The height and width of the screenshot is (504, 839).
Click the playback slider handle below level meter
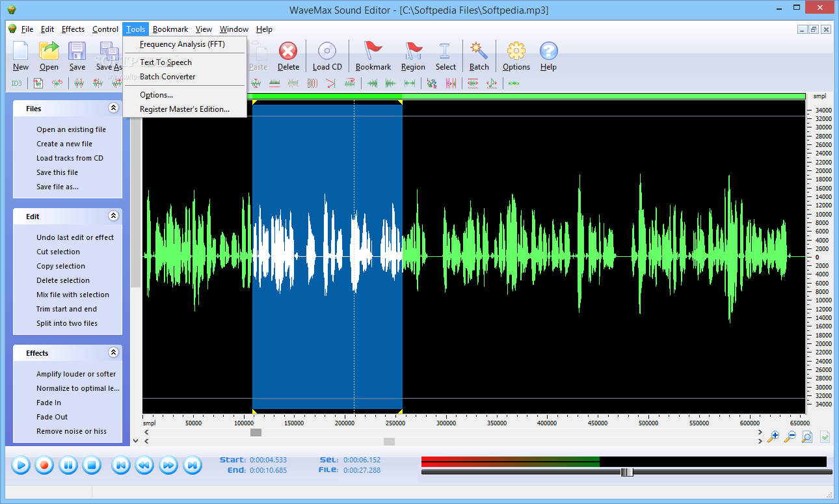[x=626, y=472]
